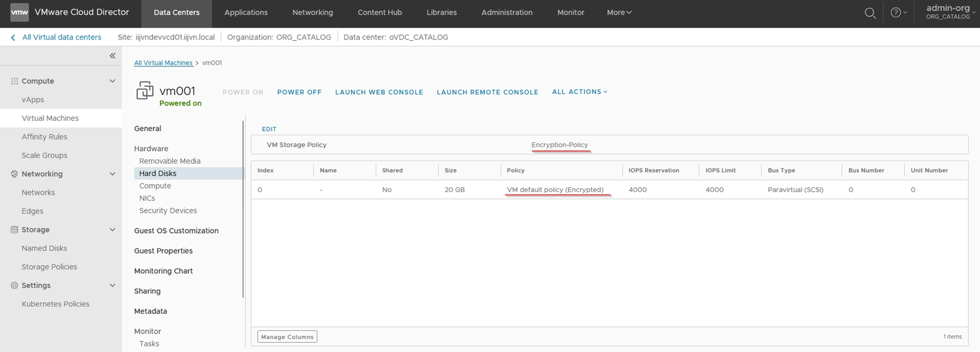Switch to the Content Hub tab
The image size is (980, 352).
pyautogui.click(x=379, y=13)
